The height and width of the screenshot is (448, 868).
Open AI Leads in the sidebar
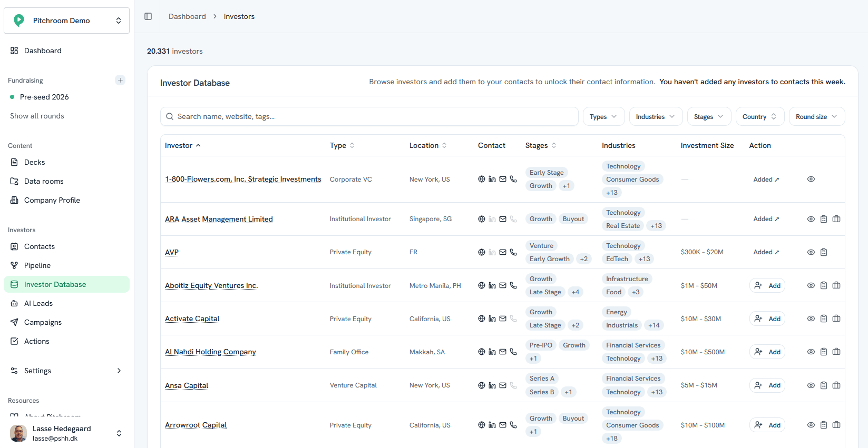point(66,303)
